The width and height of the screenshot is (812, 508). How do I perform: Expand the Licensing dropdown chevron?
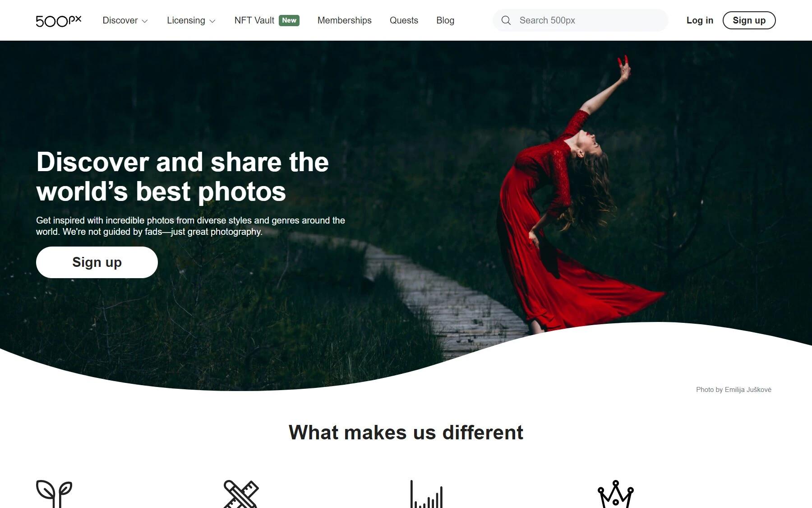212,21
